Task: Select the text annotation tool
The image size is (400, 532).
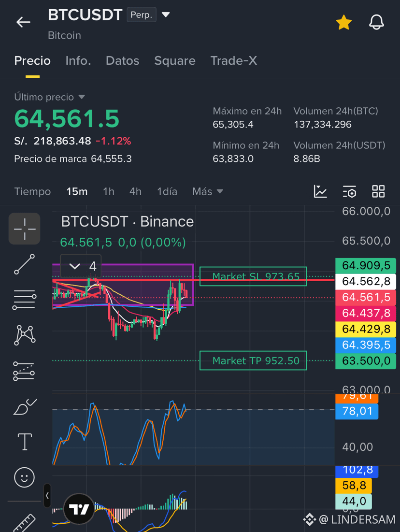Action: pos(25,442)
